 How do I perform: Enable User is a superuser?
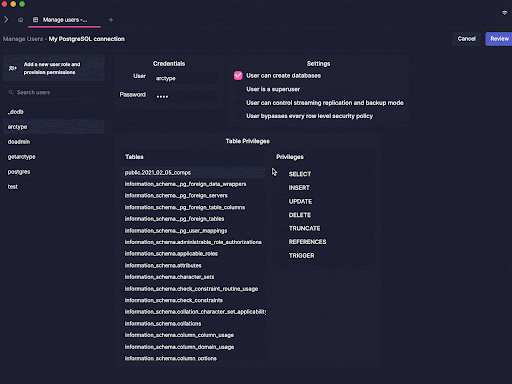click(x=238, y=89)
